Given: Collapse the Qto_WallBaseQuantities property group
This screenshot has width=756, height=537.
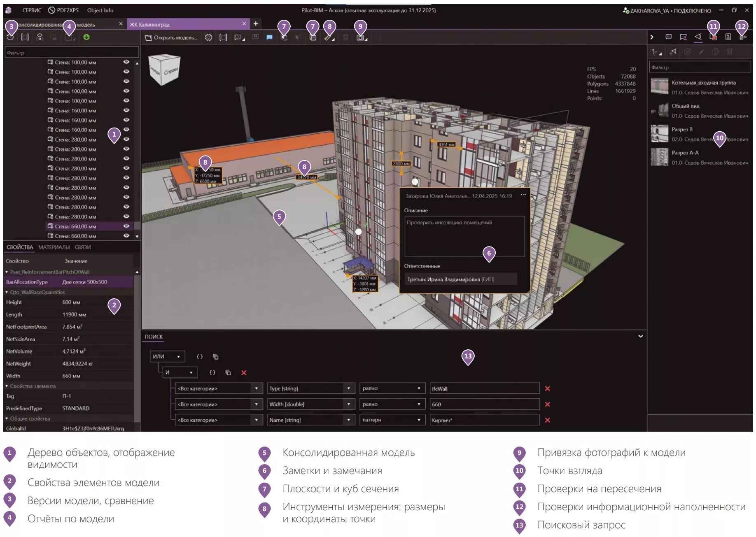Looking at the screenshot, I should coord(7,292).
